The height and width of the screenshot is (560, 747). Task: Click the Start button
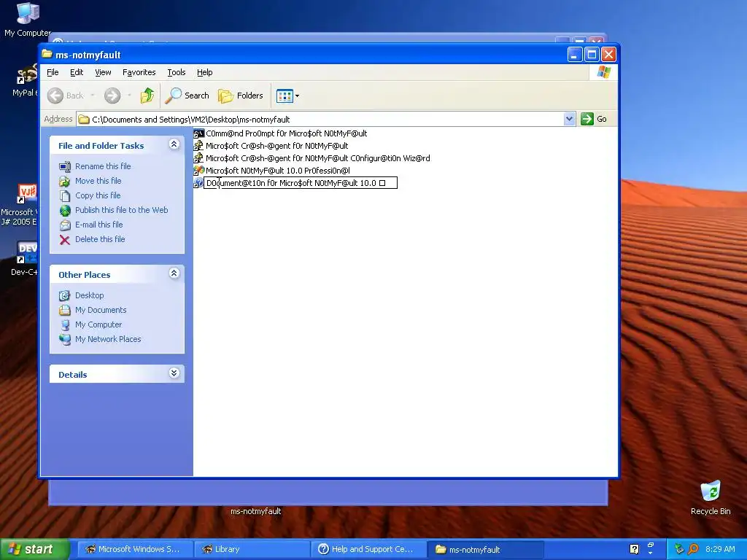pos(34,549)
